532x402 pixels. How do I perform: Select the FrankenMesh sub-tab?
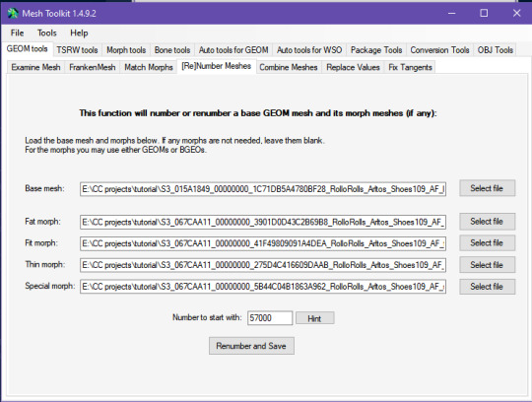tap(93, 67)
